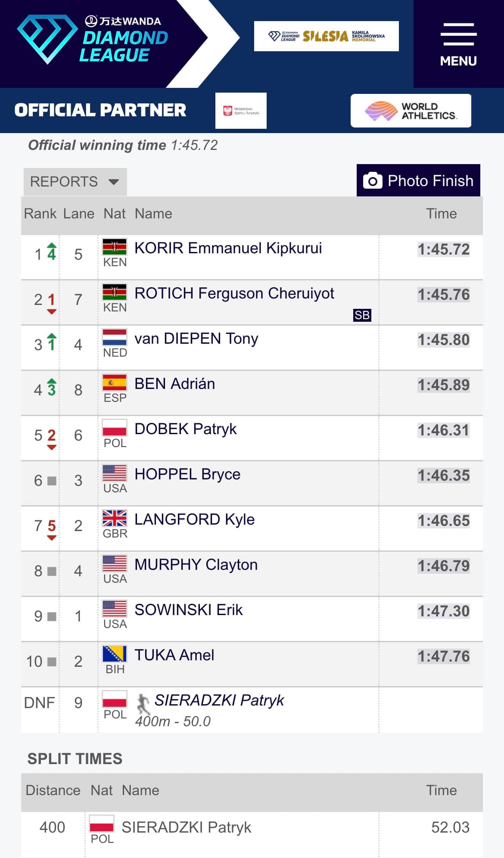Viewport: 504px width, 858px height.
Task: Open ROTICH Ferguson Cheruiyot athlete profile
Action: (x=234, y=293)
